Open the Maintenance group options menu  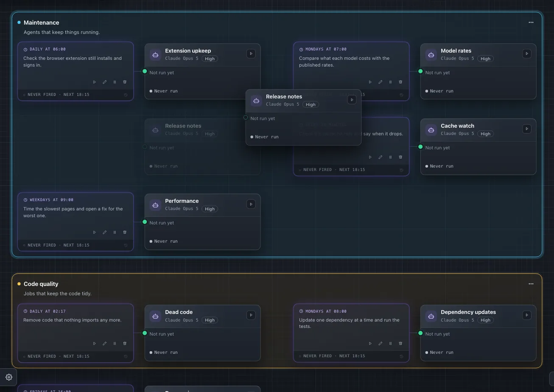(x=531, y=22)
